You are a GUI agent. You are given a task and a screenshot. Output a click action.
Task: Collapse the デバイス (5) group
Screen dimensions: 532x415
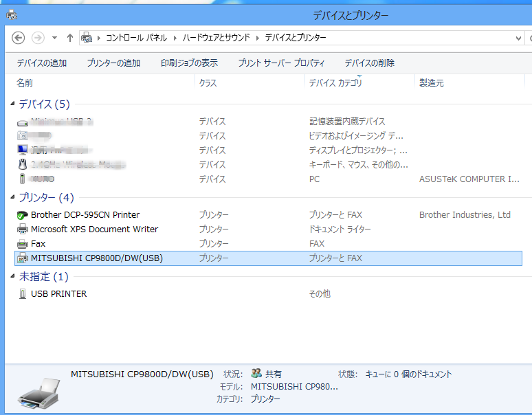tap(12, 104)
